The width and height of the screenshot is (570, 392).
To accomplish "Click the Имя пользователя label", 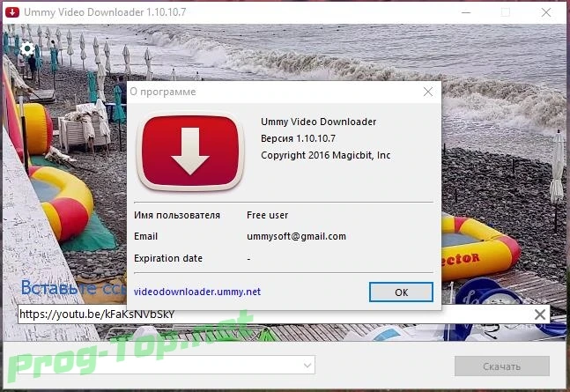I will (177, 215).
